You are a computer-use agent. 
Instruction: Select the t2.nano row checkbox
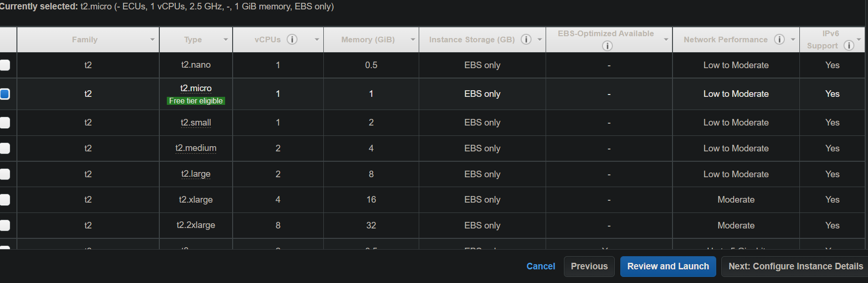click(5, 65)
